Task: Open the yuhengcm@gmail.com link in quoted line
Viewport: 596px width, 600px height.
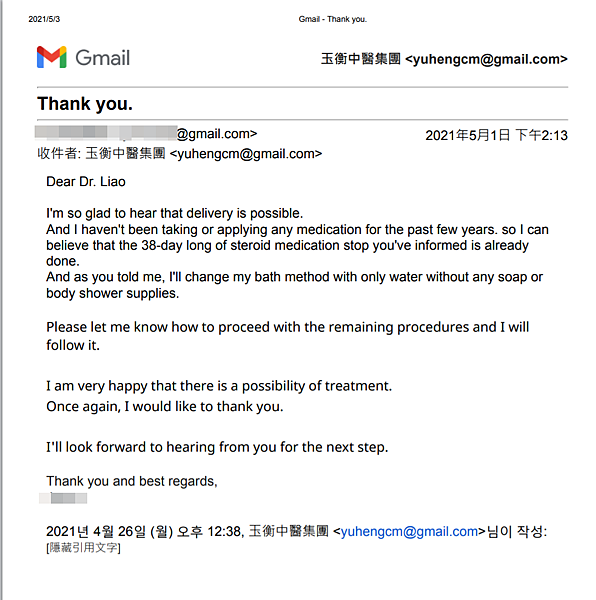Action: [409, 532]
